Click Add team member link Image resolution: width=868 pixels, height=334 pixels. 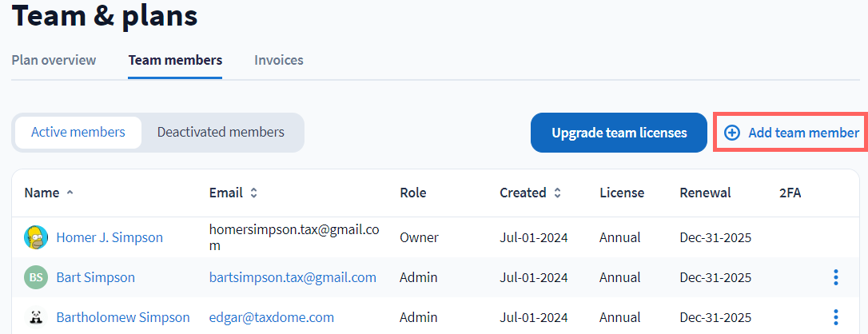point(802,133)
